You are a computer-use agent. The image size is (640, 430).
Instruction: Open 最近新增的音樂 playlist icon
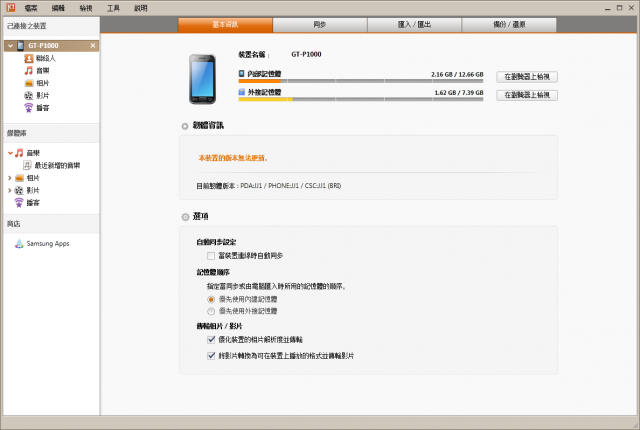tap(27, 165)
